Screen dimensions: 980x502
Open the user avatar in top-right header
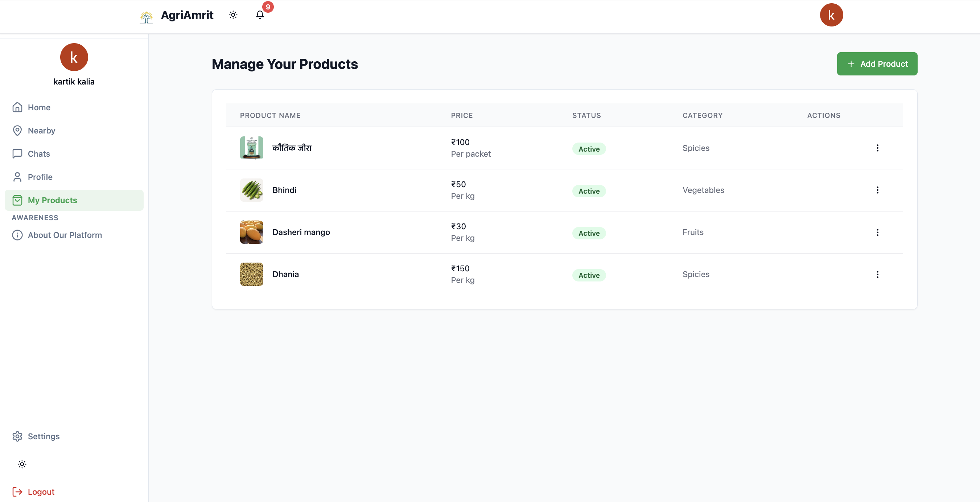click(x=831, y=15)
